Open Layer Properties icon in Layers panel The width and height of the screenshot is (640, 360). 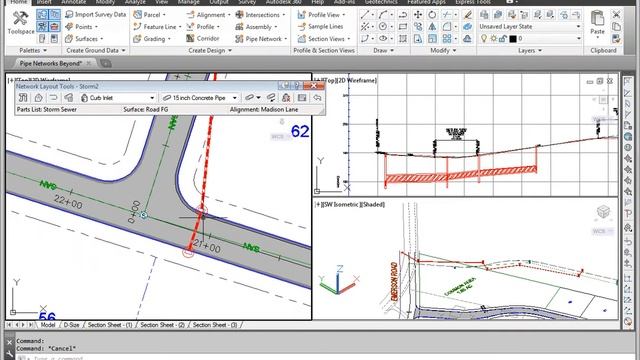click(484, 15)
